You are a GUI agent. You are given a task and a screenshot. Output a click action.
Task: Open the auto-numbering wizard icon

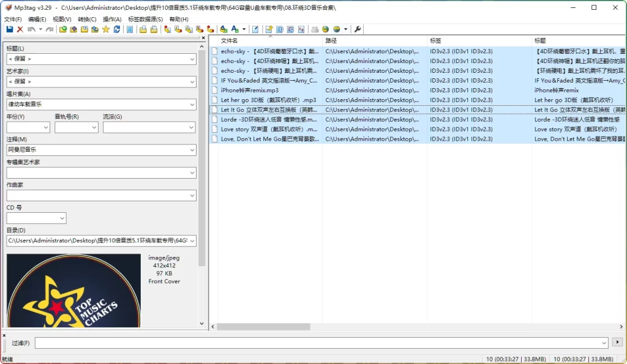tap(300, 29)
